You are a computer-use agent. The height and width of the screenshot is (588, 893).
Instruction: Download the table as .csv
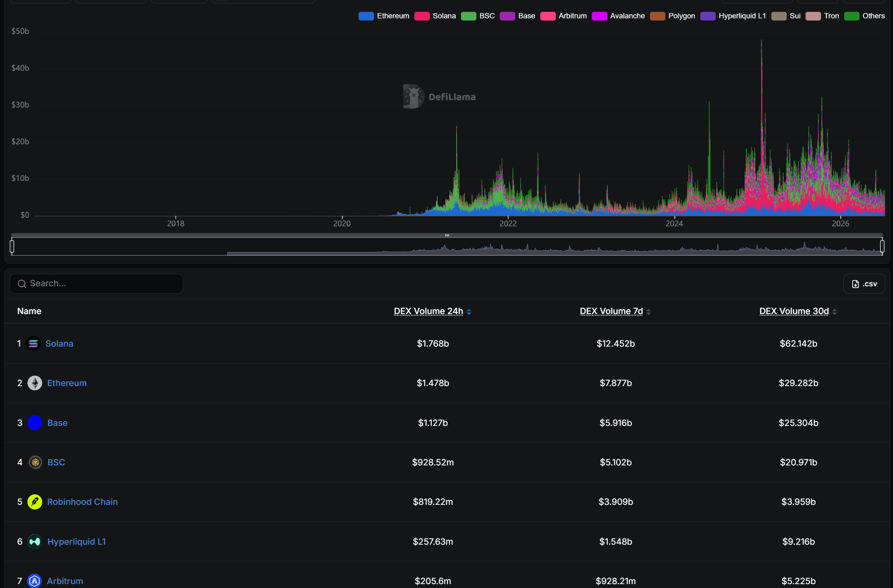point(864,284)
